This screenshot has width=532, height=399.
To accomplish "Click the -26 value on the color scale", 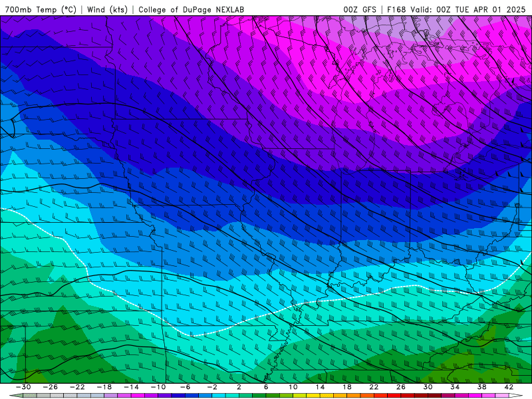I will pos(51,387).
